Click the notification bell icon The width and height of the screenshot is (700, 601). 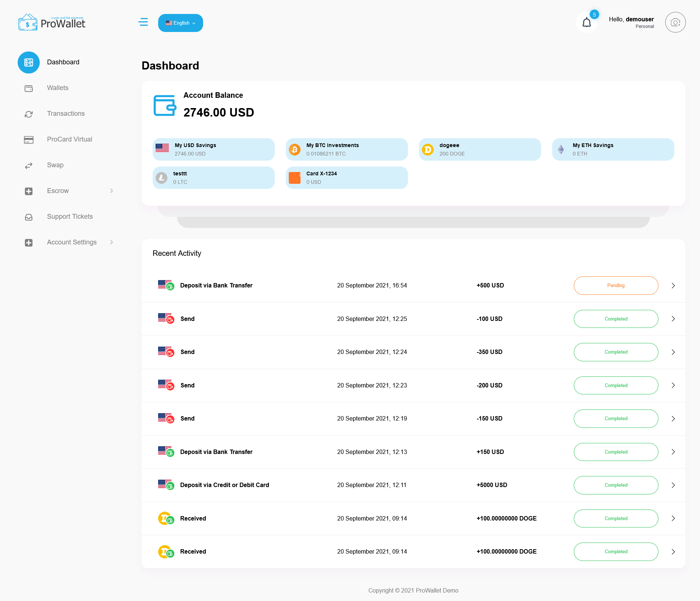click(586, 22)
